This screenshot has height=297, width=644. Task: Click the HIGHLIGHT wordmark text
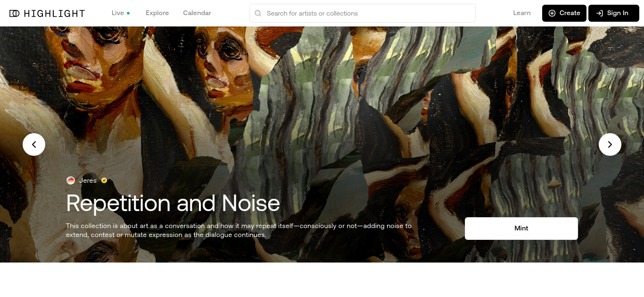pos(54,13)
